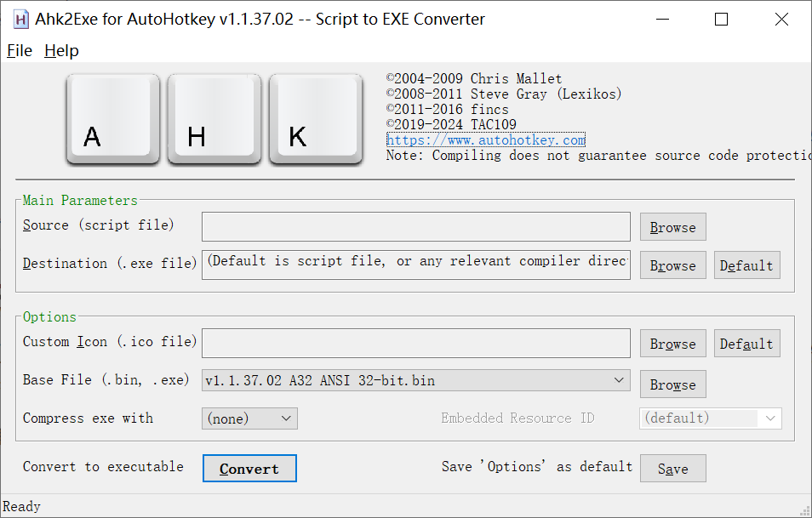Reset destination with Default button
812x518 pixels.
click(x=746, y=265)
